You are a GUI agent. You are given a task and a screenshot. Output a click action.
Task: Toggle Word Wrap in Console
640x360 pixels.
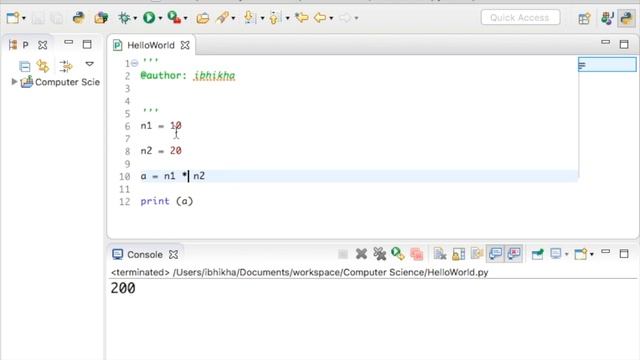pos(477,254)
